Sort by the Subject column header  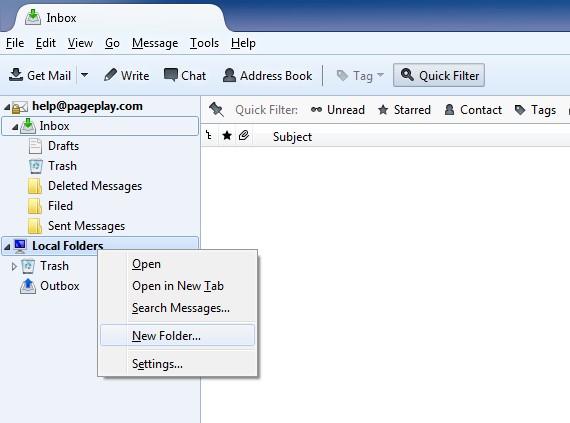click(x=292, y=137)
